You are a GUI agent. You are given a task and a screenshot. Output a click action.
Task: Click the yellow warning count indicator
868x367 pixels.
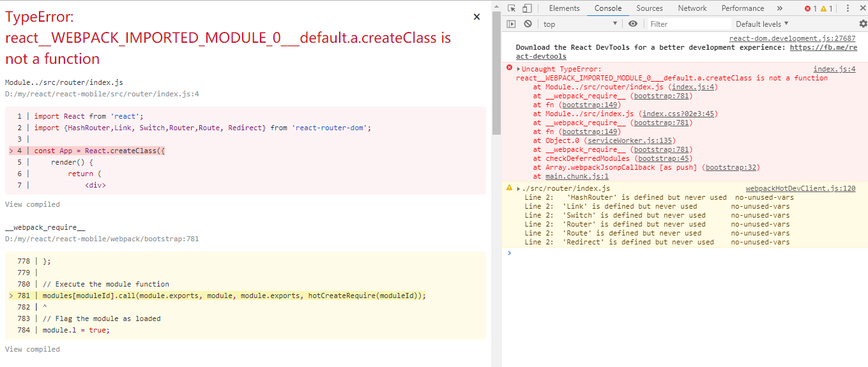pyautogui.click(x=826, y=8)
